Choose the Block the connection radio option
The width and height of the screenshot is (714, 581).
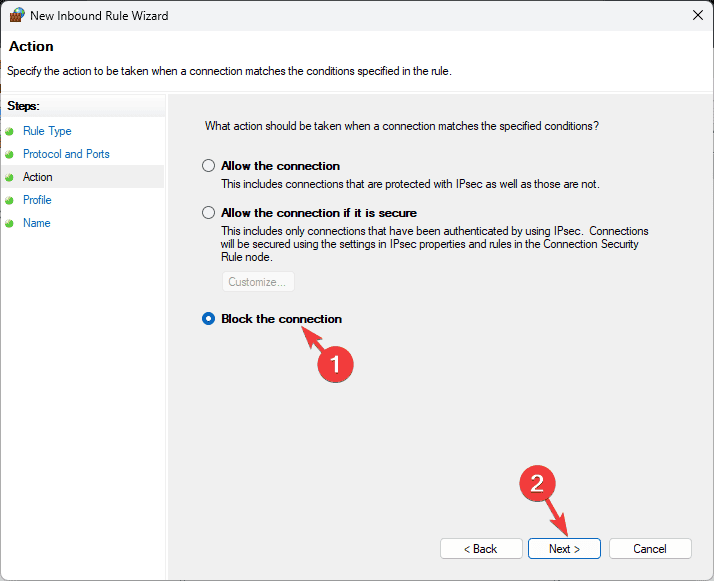pyautogui.click(x=209, y=319)
